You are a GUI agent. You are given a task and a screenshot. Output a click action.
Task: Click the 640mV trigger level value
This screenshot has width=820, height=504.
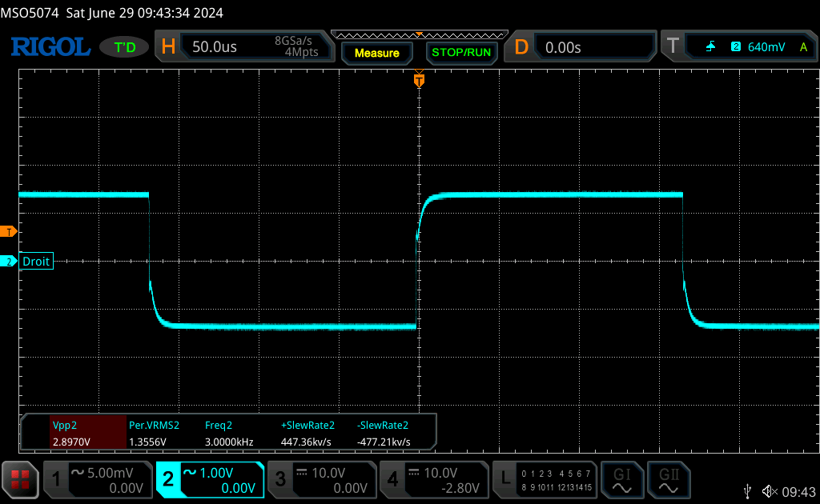click(x=766, y=47)
